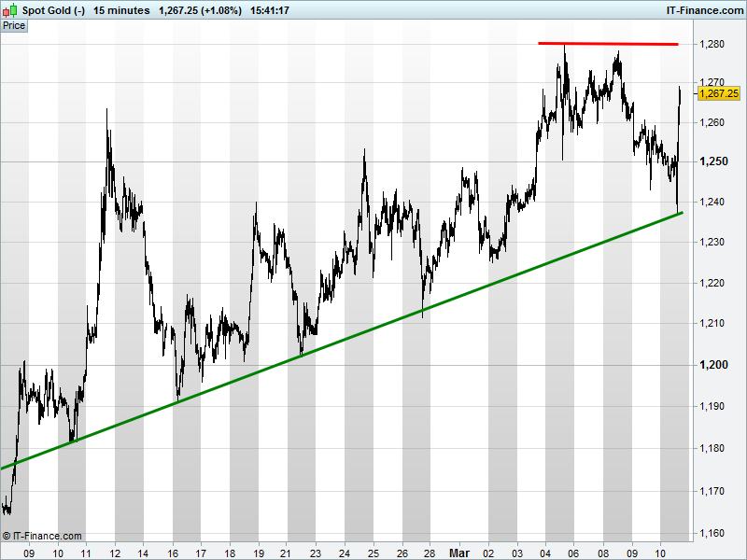Click the yellow 1,267.25 current price tag
747x560 pixels.
pyautogui.click(x=718, y=94)
